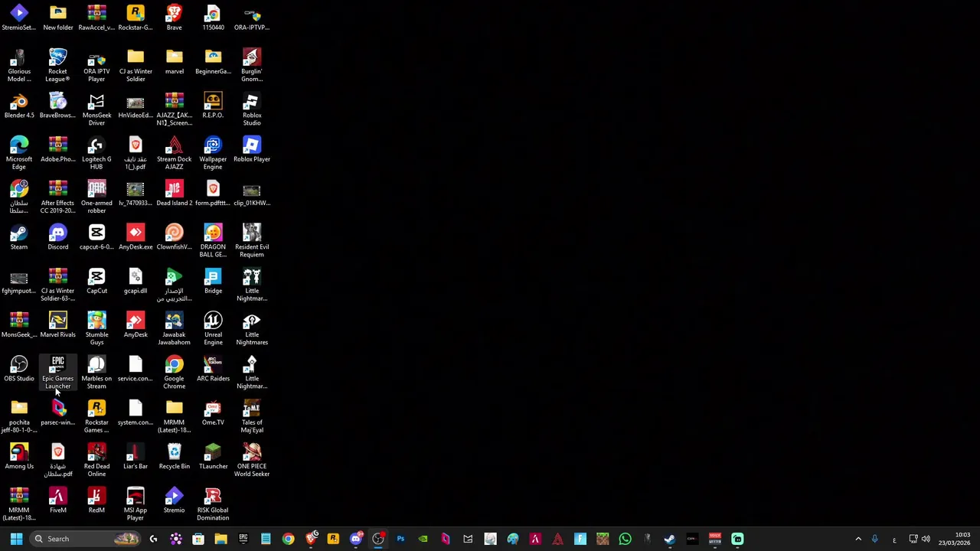Image resolution: width=980 pixels, height=551 pixels.
Task: Open the Glorious Model mouse software icon
Action: pyautogui.click(x=19, y=65)
